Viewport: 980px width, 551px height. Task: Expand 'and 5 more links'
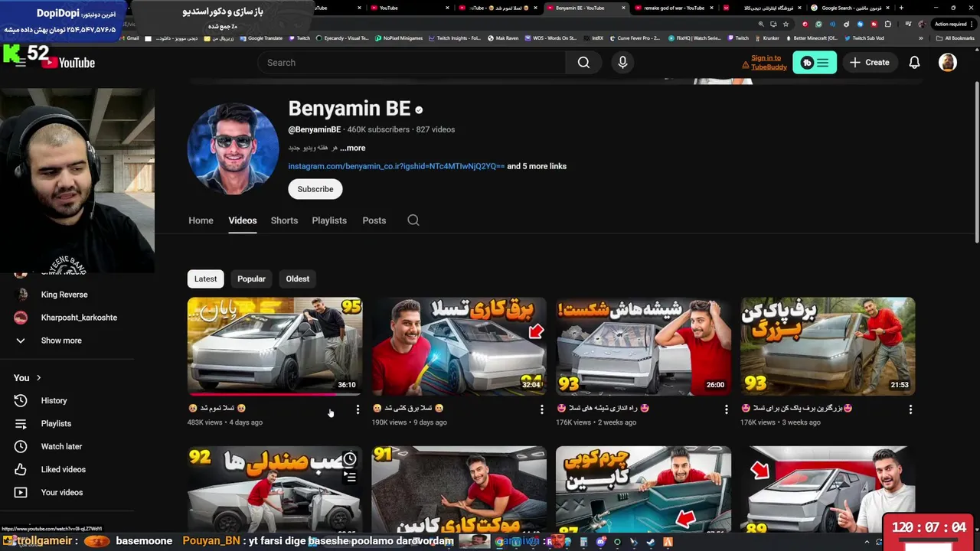point(537,166)
